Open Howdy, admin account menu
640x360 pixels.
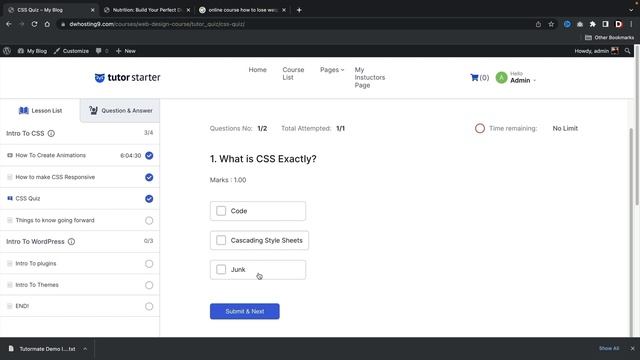[x=596, y=51]
